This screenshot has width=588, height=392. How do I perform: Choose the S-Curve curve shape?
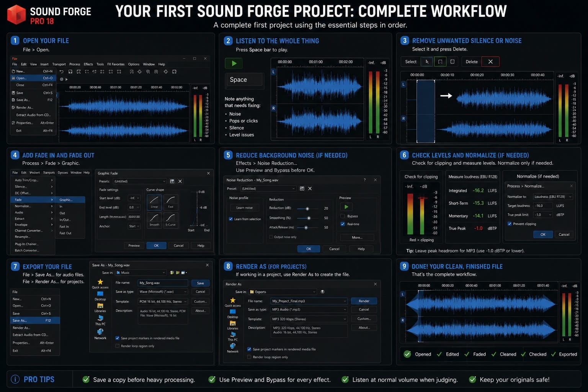point(171,220)
